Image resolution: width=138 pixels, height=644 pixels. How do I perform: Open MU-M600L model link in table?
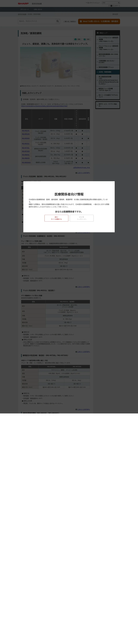click(x=26, y=155)
